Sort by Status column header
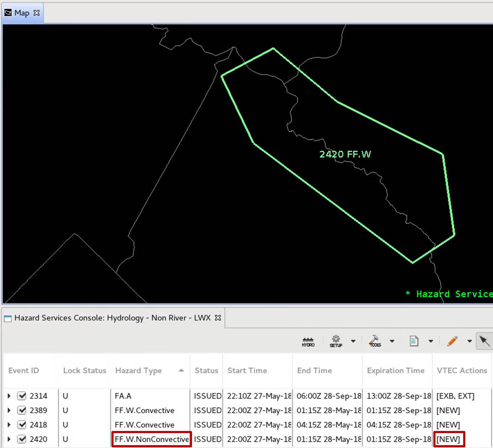 (x=206, y=370)
